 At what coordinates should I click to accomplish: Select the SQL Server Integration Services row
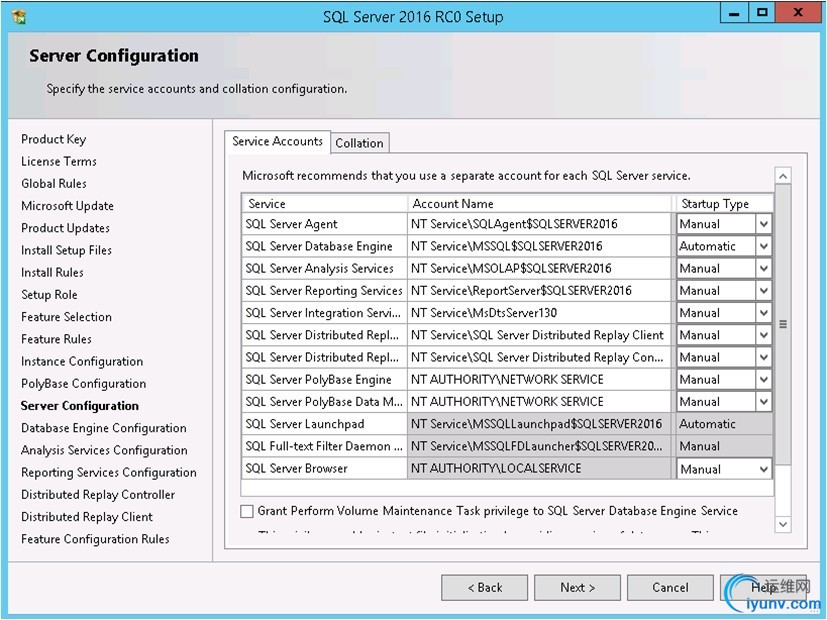tap(323, 313)
